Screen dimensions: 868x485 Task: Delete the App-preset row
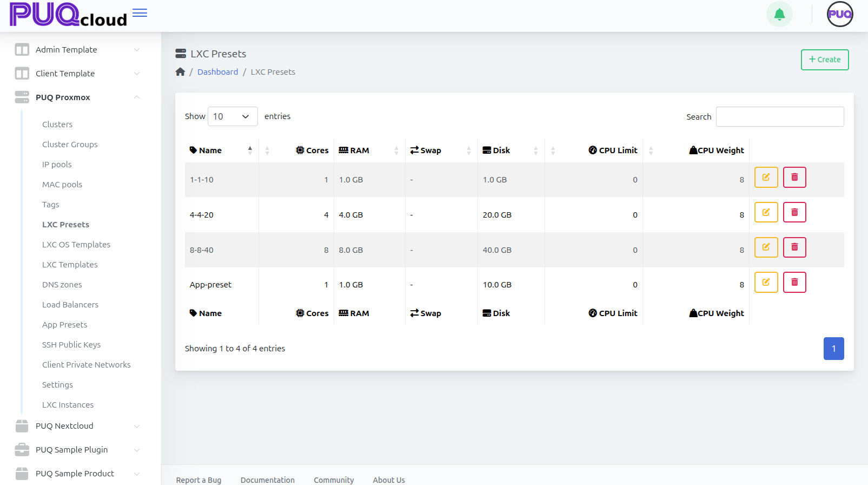tap(794, 283)
